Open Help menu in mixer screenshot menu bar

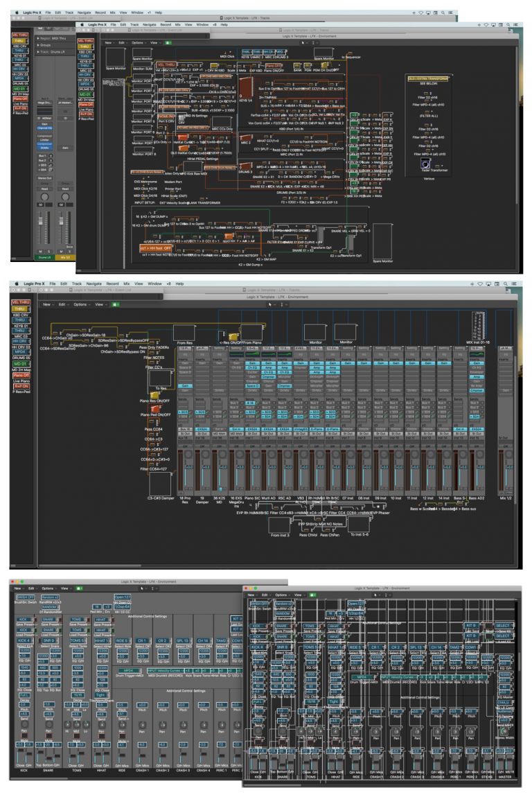[x=179, y=283]
